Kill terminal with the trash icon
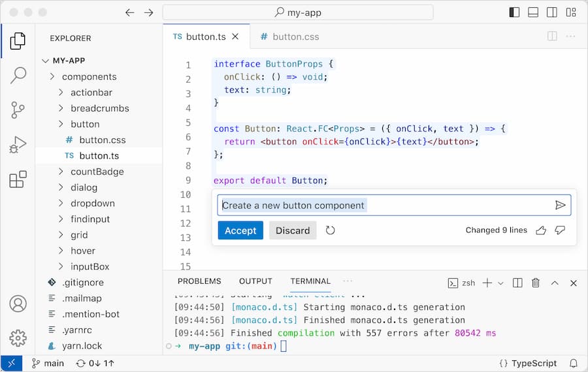 (x=536, y=283)
